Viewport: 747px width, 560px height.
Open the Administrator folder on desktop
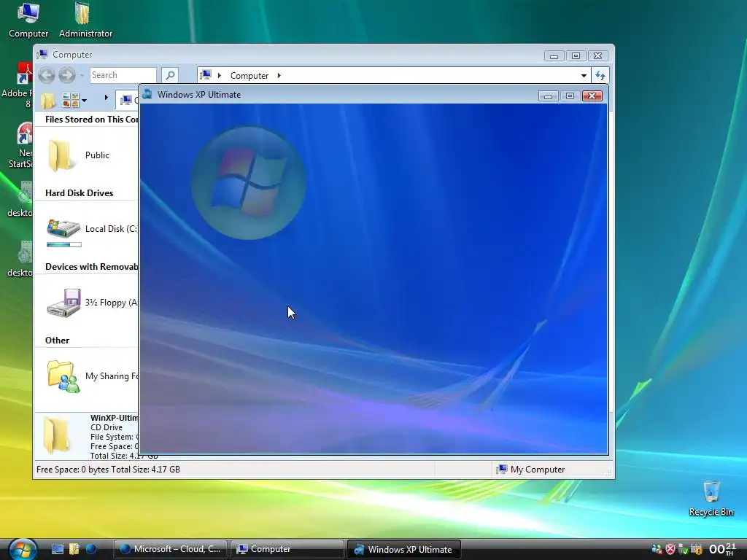pyautogui.click(x=85, y=20)
